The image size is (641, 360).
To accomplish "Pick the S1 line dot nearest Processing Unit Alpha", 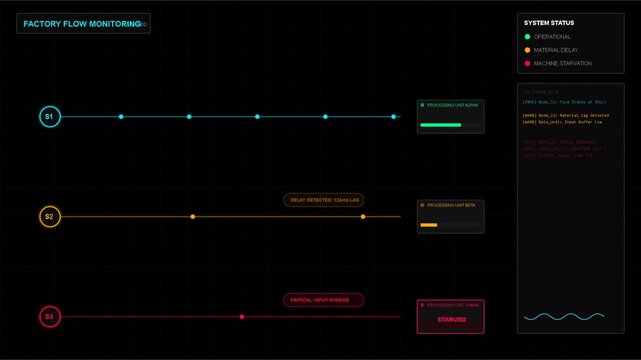I will 393,116.
